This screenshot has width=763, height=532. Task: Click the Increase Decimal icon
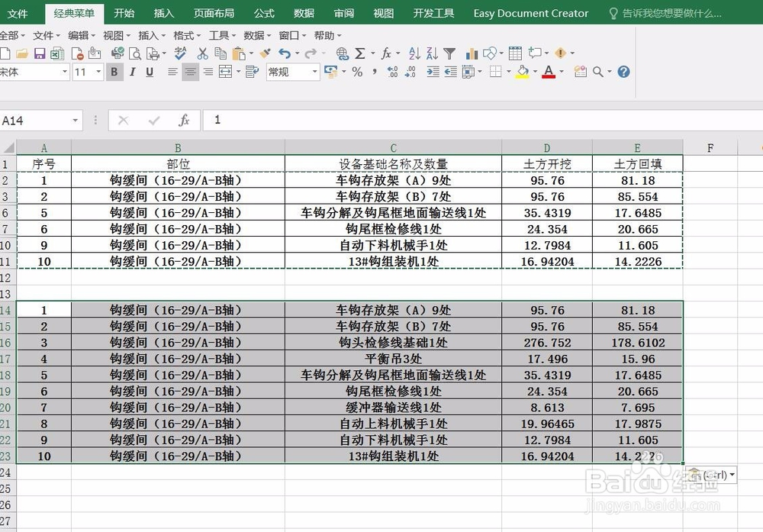[391, 72]
